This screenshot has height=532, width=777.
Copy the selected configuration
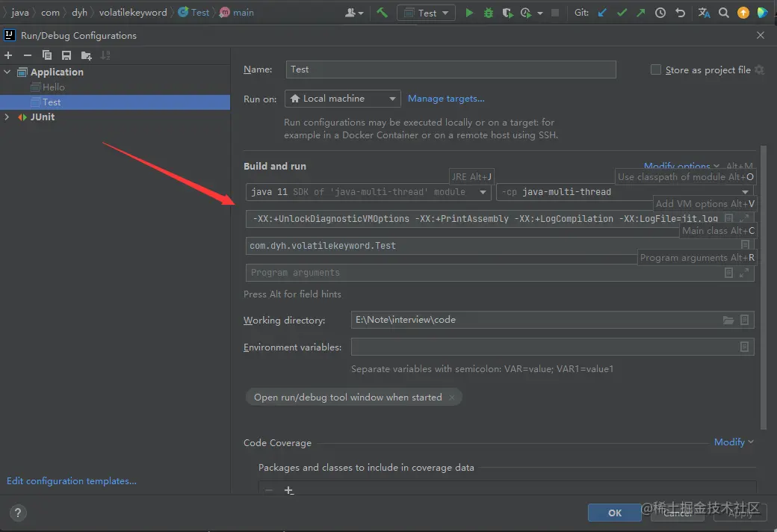pyautogui.click(x=47, y=55)
